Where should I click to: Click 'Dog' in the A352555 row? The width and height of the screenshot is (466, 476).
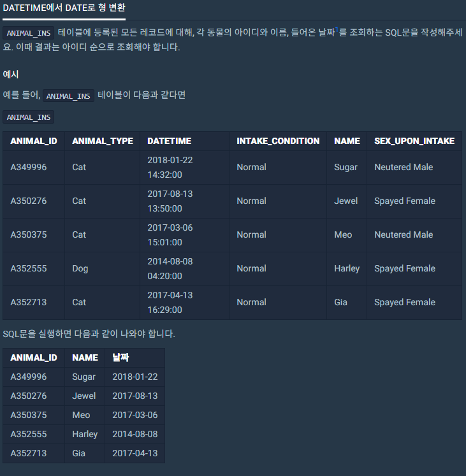pyautogui.click(x=80, y=269)
